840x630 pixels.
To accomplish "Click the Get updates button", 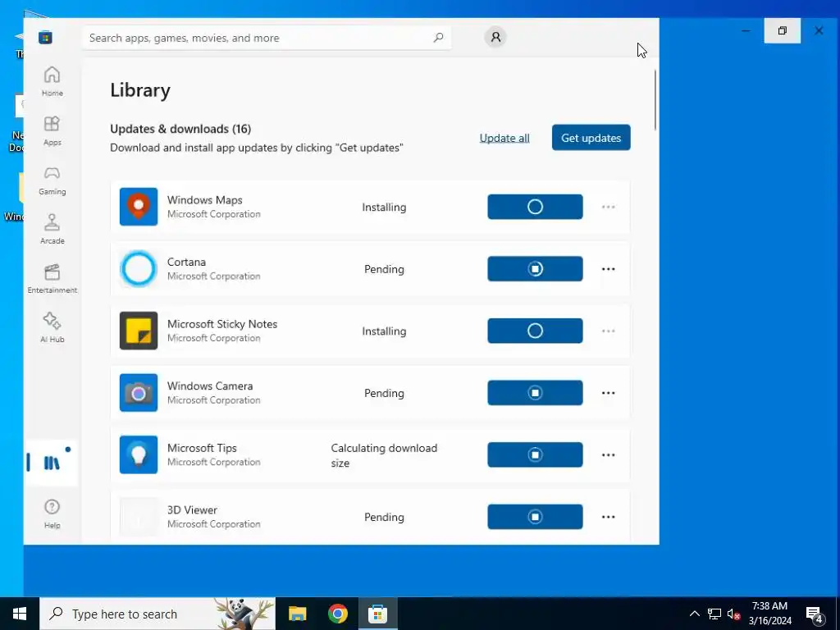I will [x=591, y=138].
